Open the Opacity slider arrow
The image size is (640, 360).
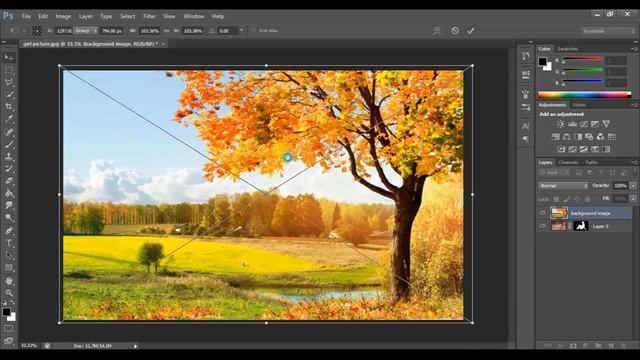(633, 186)
